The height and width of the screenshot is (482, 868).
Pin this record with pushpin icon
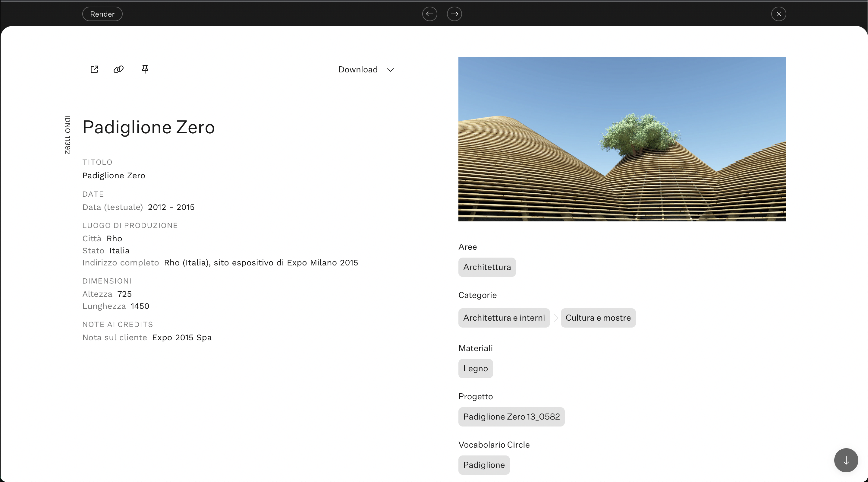pos(145,69)
